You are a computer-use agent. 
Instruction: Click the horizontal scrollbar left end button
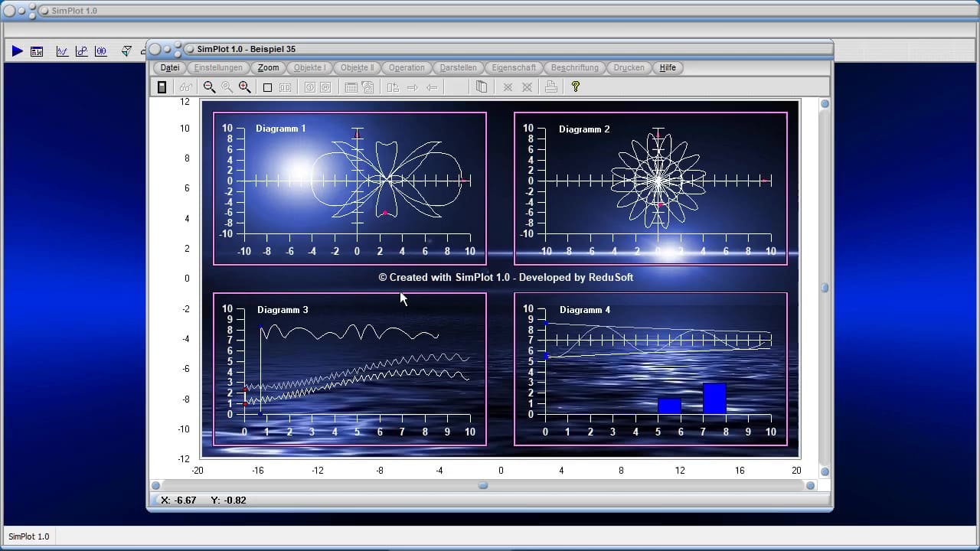tap(156, 485)
